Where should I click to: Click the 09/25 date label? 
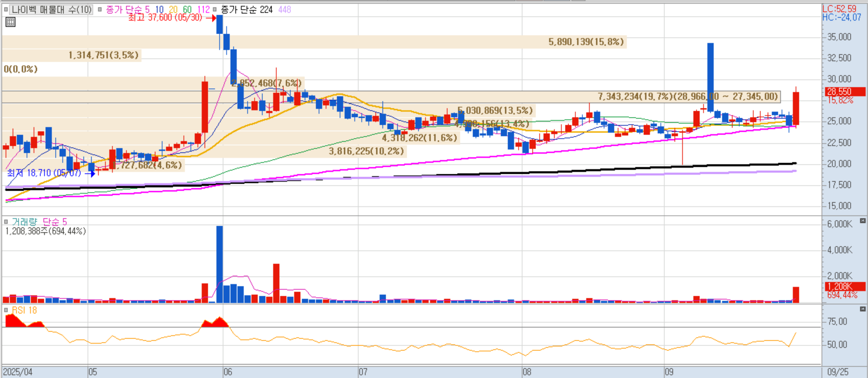pyautogui.click(x=838, y=372)
